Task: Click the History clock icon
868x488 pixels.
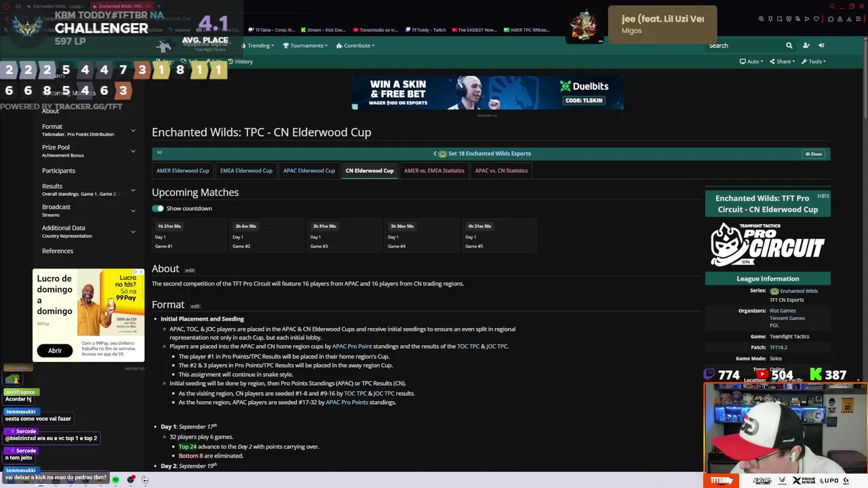Action: pyautogui.click(x=231, y=62)
